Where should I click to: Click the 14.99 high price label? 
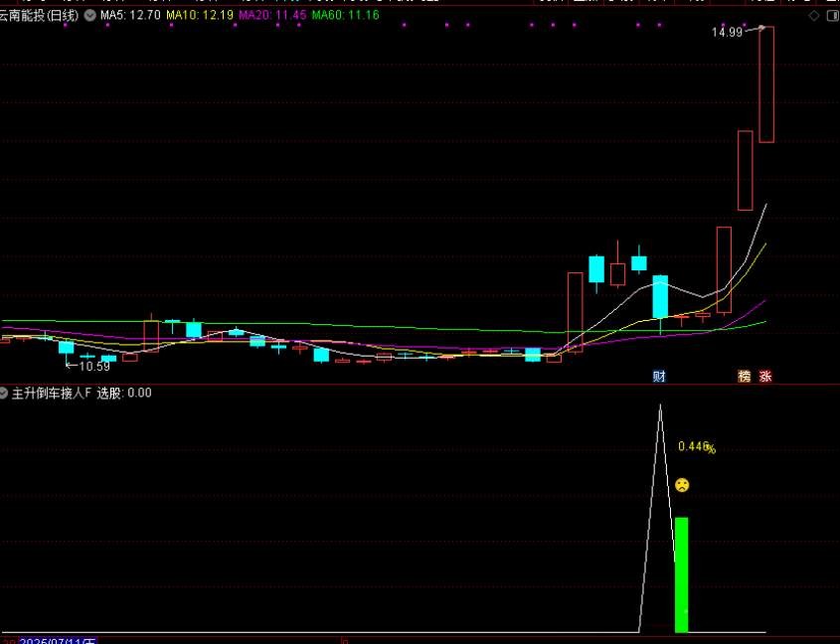(x=727, y=33)
